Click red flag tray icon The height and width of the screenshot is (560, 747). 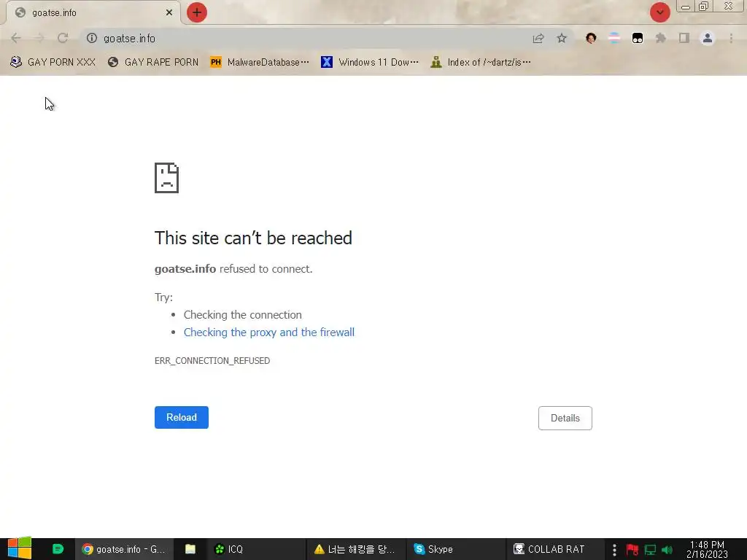[x=632, y=550]
